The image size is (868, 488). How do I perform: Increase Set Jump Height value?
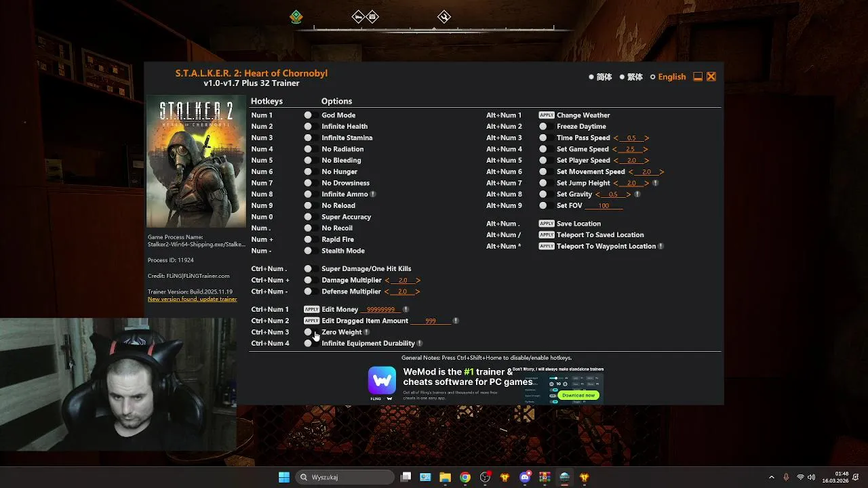click(647, 183)
